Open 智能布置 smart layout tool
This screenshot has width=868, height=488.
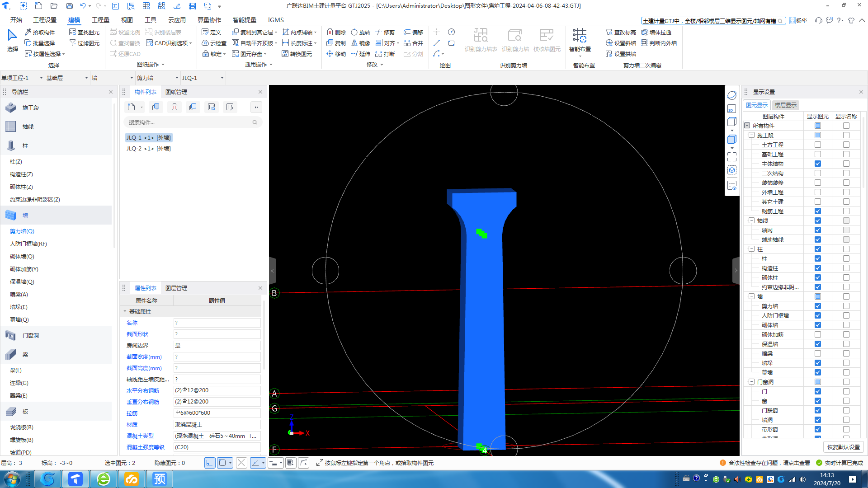pyautogui.click(x=580, y=42)
